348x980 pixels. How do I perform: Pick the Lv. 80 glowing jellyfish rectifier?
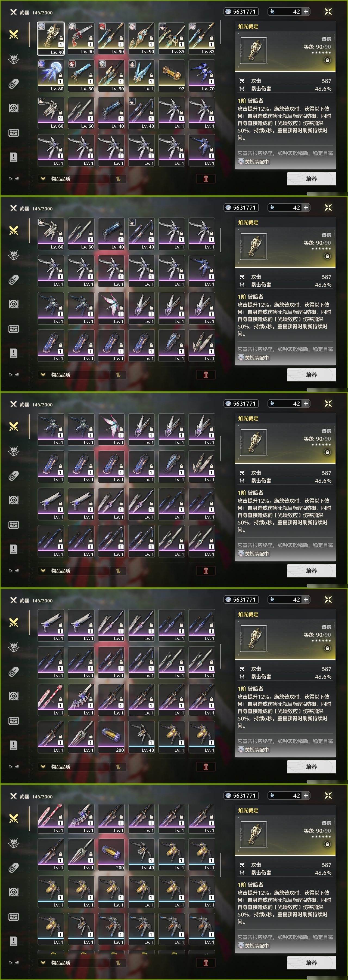coord(51,76)
